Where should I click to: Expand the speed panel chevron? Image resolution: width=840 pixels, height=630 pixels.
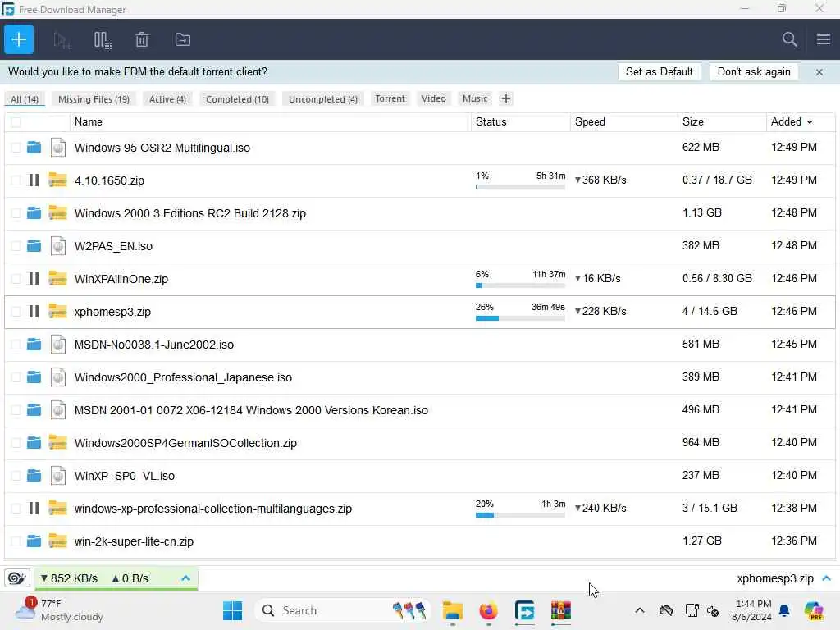(186, 578)
